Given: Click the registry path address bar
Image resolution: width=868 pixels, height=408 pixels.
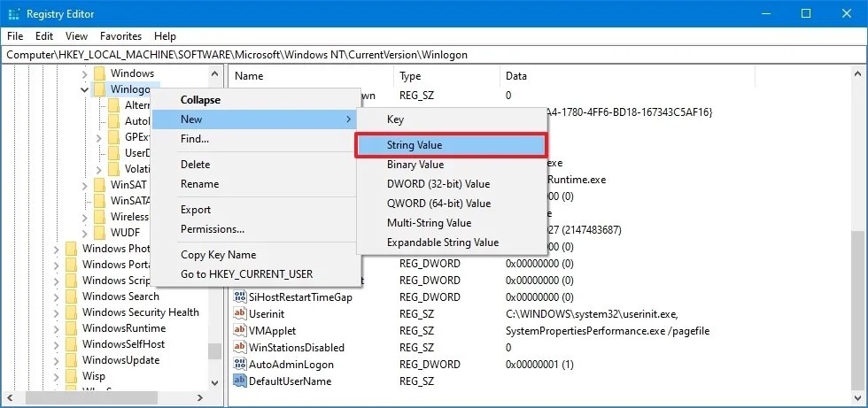Looking at the screenshot, I should [x=434, y=55].
